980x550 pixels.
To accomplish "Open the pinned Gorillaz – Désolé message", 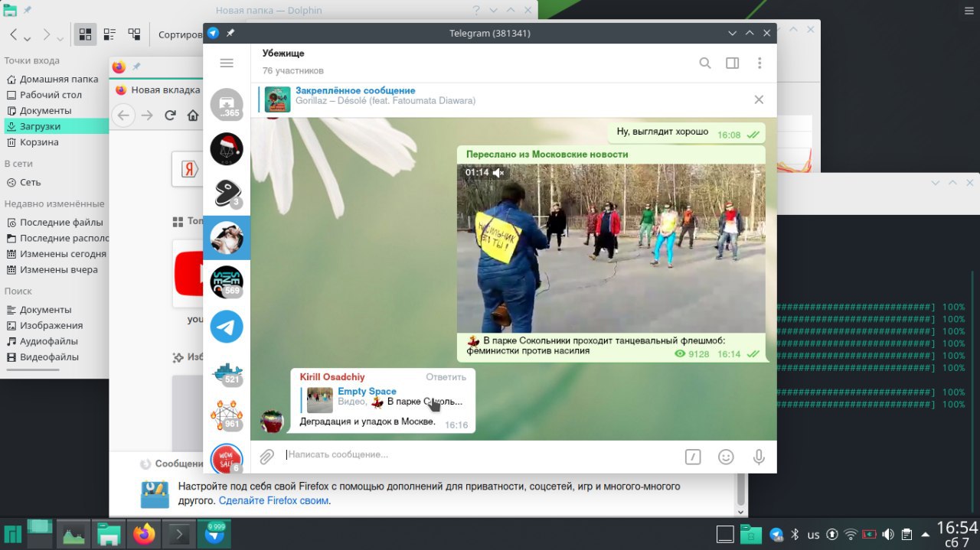I will pos(385,96).
